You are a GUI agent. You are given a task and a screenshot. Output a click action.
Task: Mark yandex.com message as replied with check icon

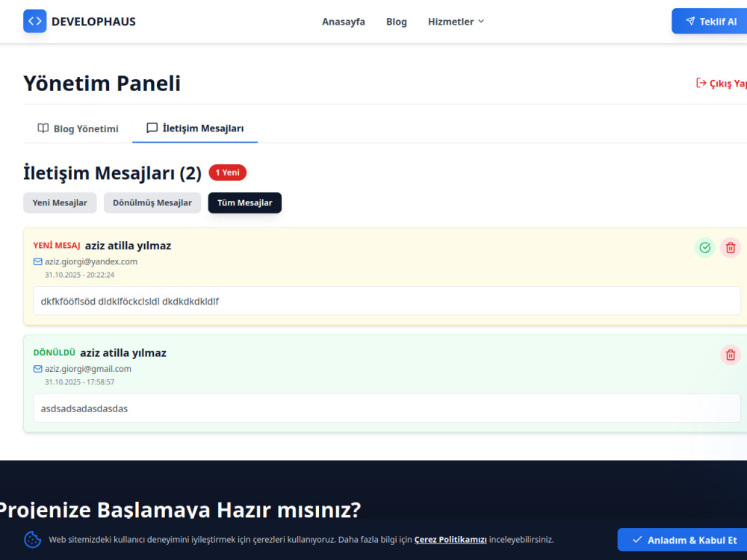(x=705, y=248)
